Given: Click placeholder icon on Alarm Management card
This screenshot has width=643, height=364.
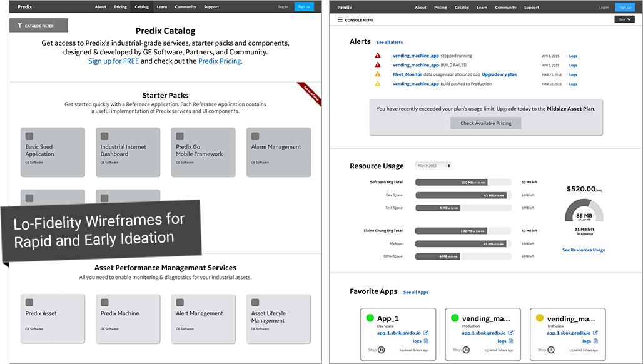Looking at the screenshot, I should (x=255, y=136).
